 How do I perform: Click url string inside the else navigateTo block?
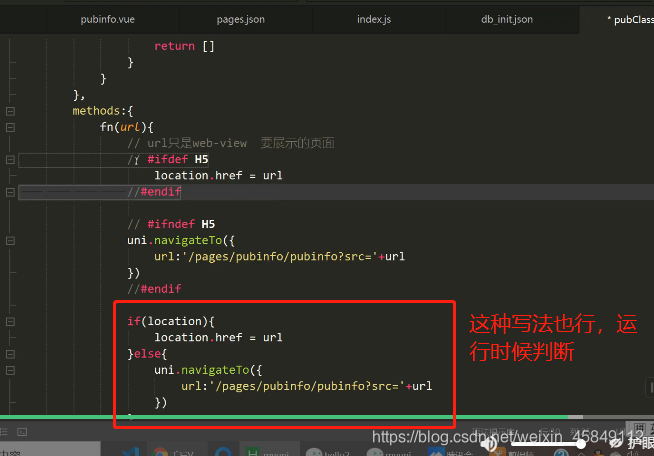(307, 386)
